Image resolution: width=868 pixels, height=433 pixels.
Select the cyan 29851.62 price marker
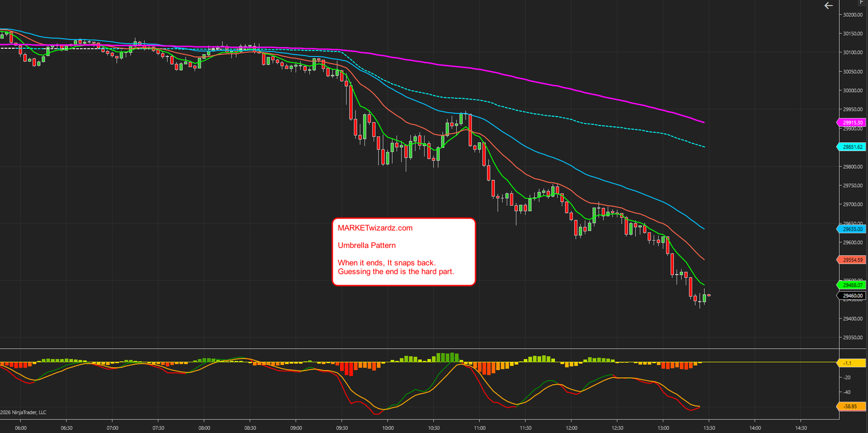coord(851,147)
